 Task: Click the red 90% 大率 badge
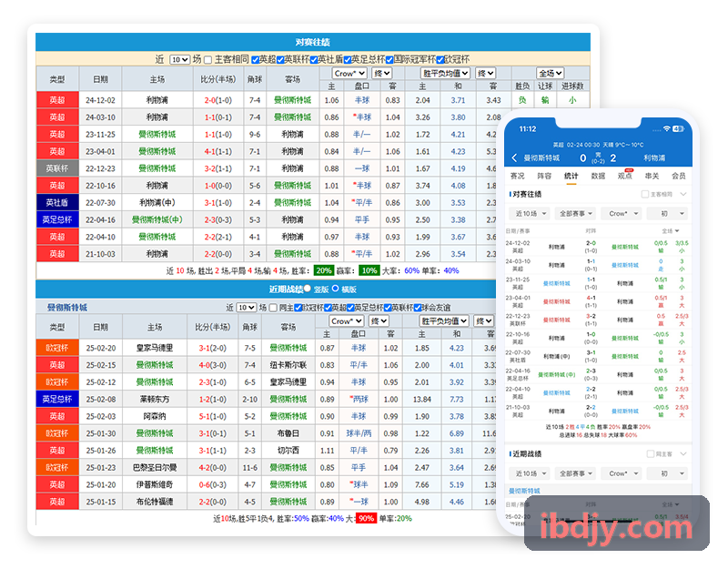(x=367, y=518)
